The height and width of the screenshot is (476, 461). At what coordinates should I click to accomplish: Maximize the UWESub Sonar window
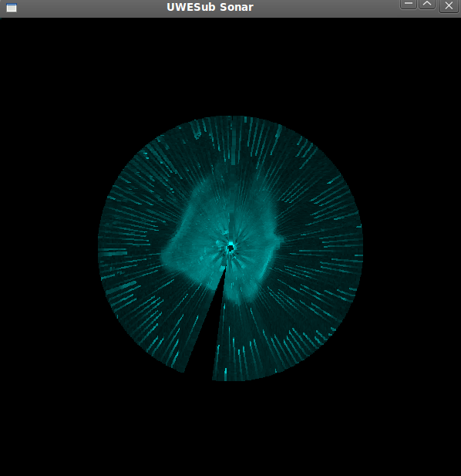tap(427, 5)
